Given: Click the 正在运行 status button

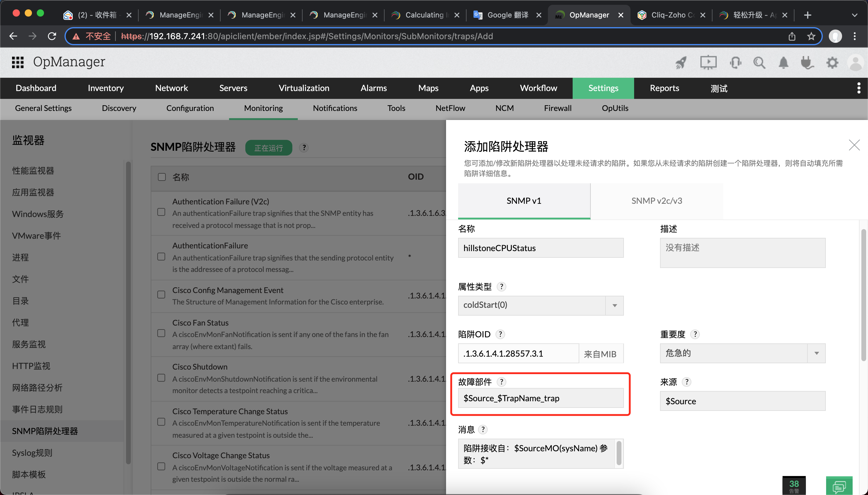Looking at the screenshot, I should (x=269, y=148).
